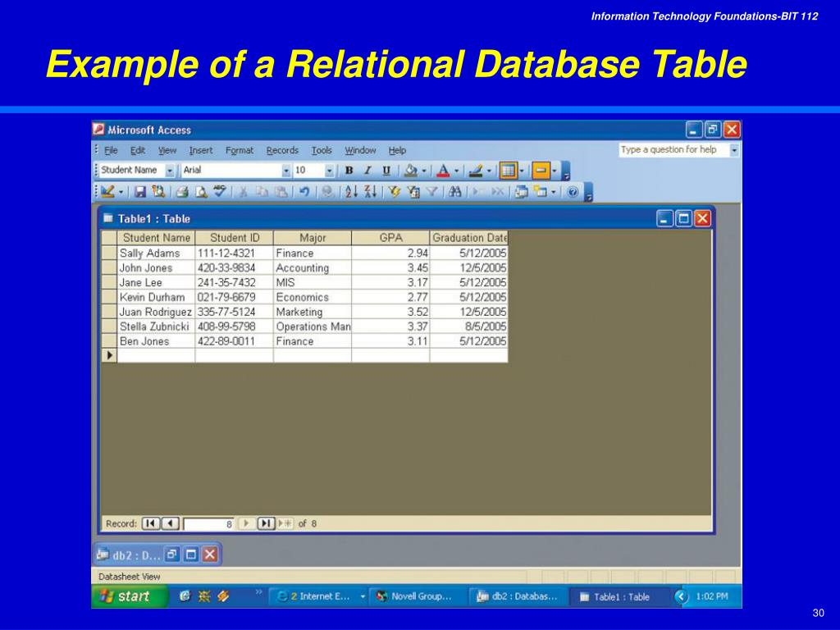The image size is (840, 630).
Task: Click the GPA column header
Action: [390, 238]
